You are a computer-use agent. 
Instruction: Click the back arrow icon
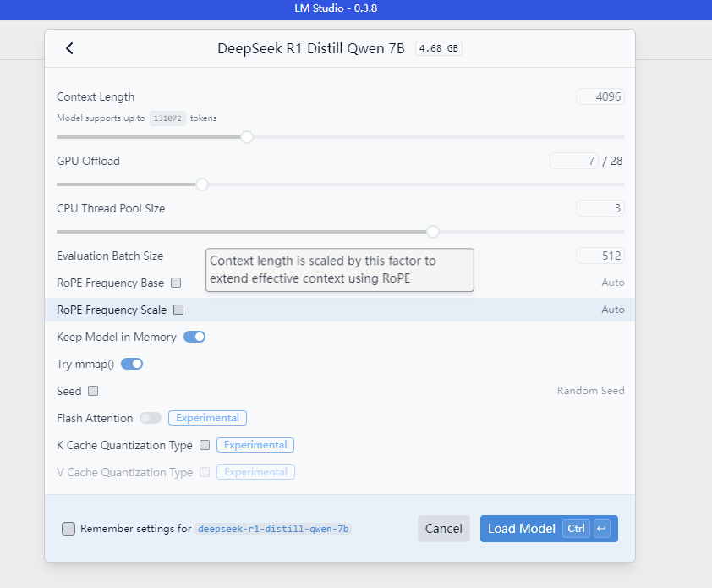pyautogui.click(x=69, y=48)
